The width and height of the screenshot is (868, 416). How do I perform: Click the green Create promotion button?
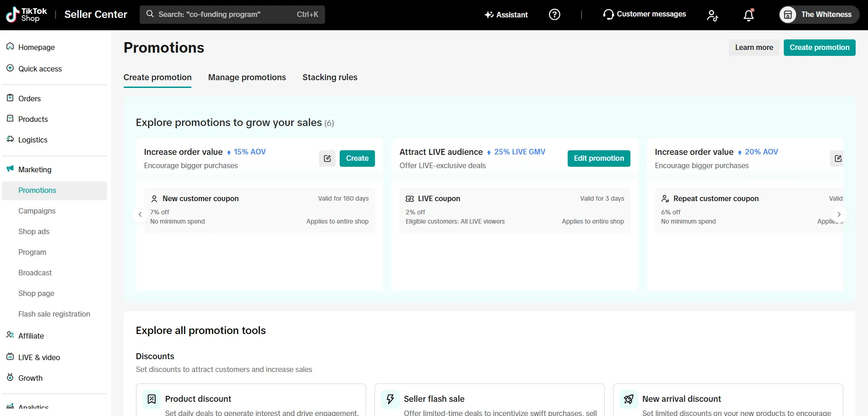(819, 48)
